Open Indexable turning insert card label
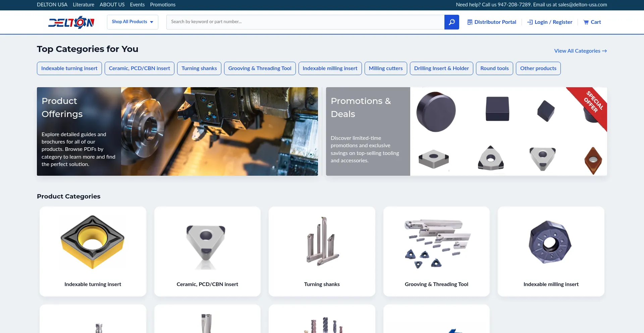This screenshot has width=644, height=333. (93, 284)
